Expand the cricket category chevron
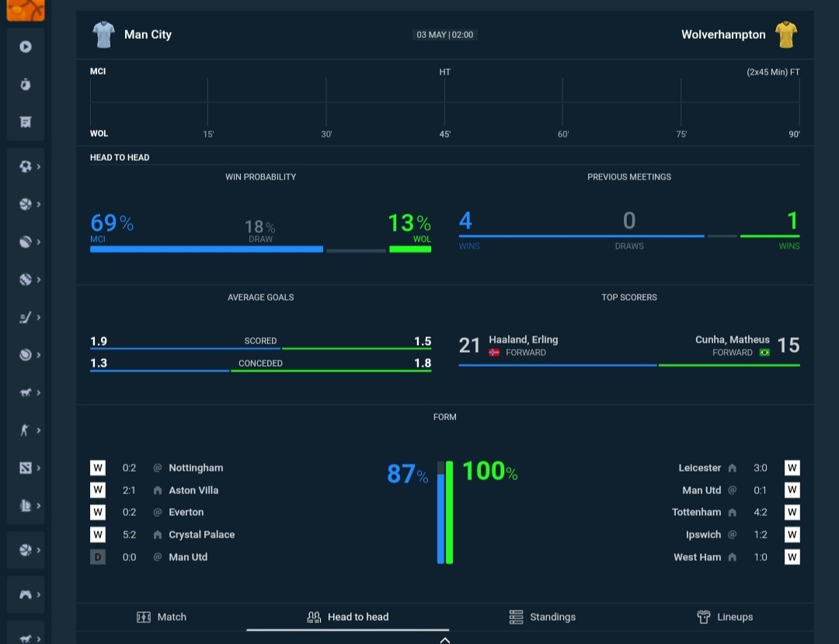 pyautogui.click(x=39, y=242)
